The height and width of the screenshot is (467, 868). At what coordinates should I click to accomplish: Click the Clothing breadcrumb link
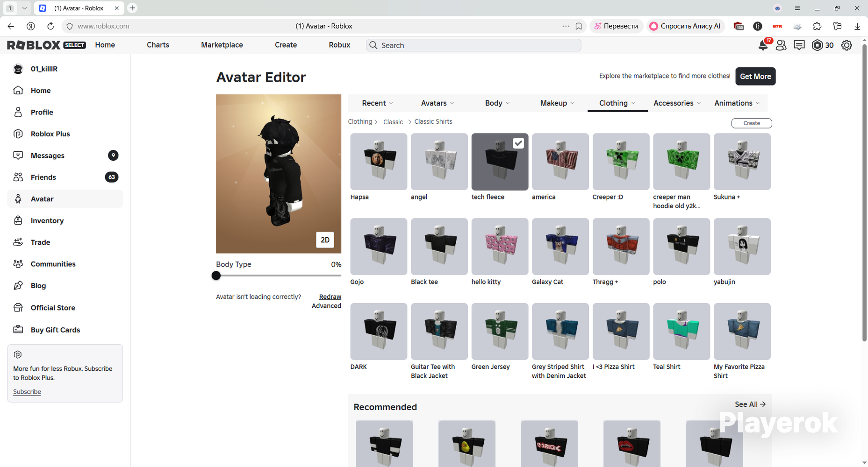[x=360, y=121]
